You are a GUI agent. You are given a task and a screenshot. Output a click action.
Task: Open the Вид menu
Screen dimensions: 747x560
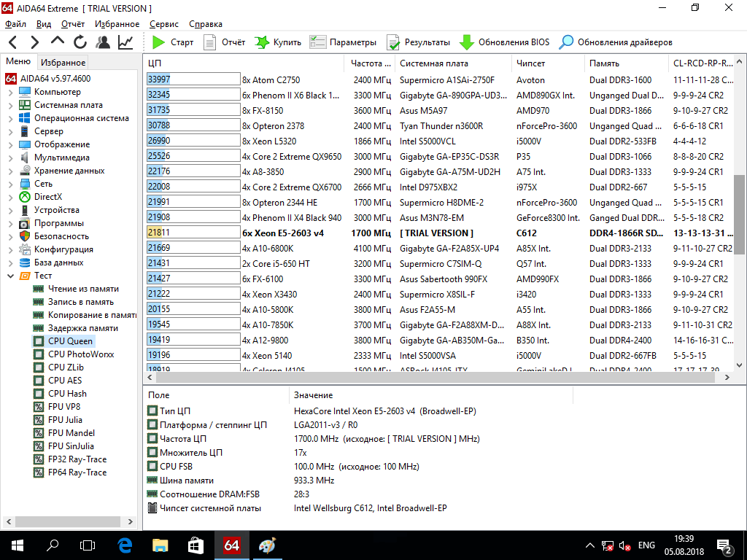43,24
